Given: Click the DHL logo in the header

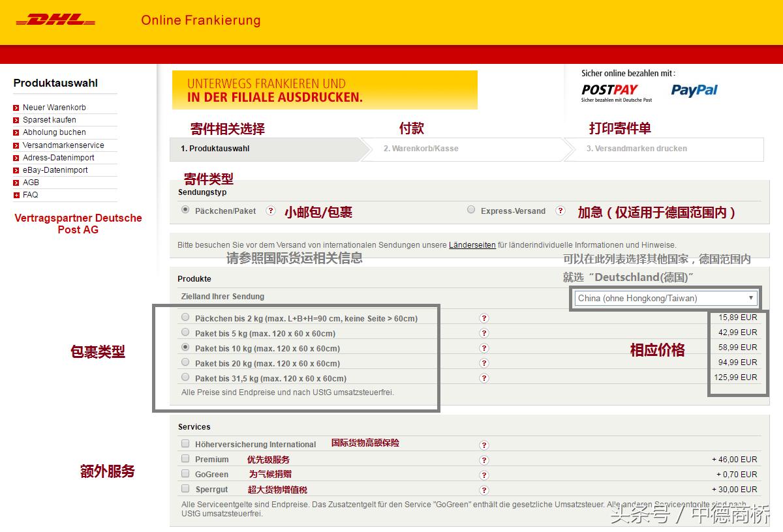Looking at the screenshot, I should tap(55, 18).
